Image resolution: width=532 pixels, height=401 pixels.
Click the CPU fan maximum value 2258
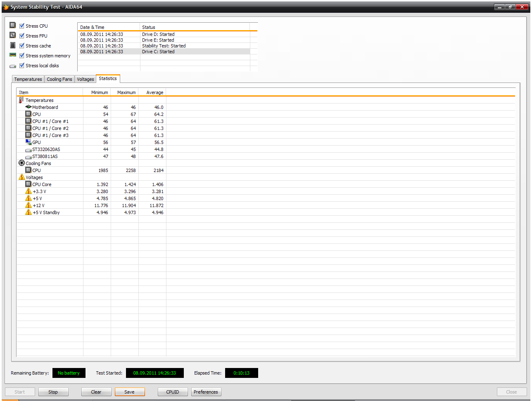[131, 170]
